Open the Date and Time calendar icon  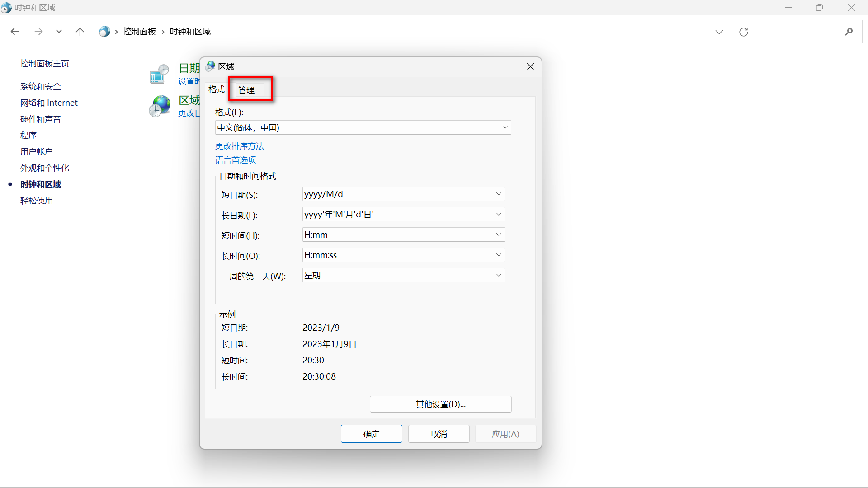pos(159,74)
